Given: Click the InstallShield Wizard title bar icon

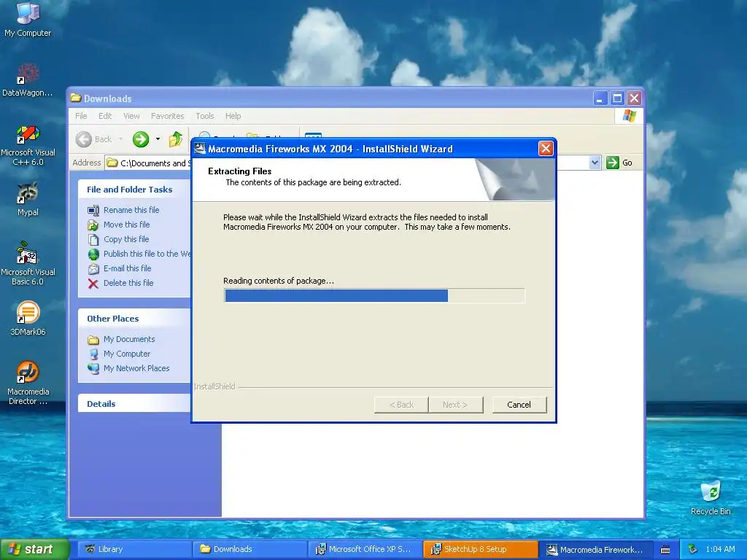Looking at the screenshot, I should point(200,149).
